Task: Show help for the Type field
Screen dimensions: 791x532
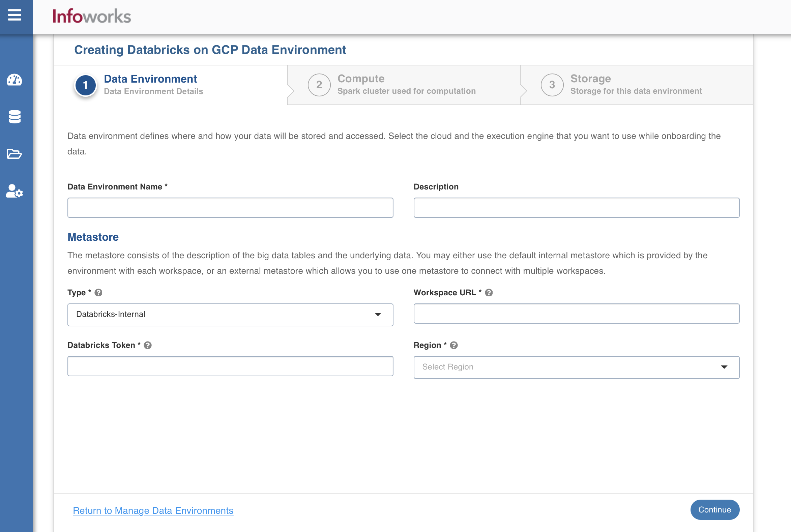Action: [98, 292]
